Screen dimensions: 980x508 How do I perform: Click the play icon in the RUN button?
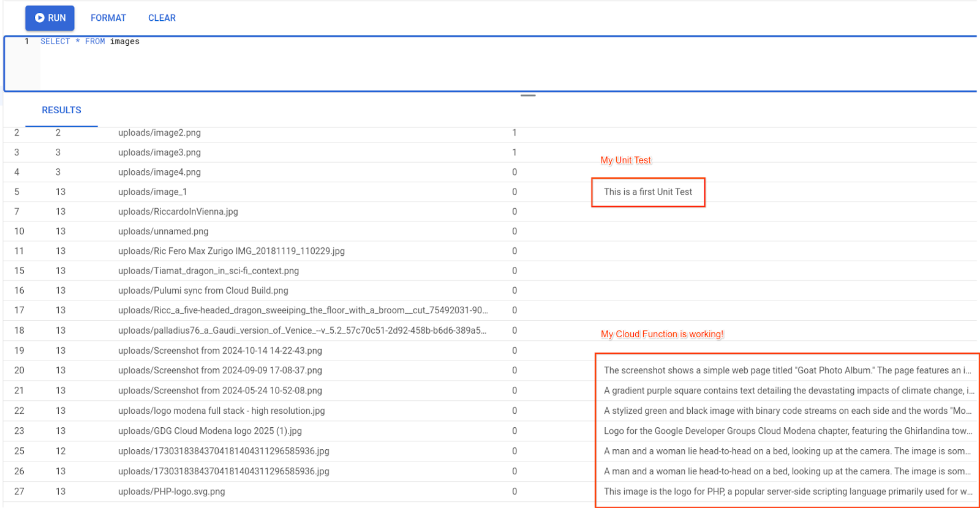pyautogui.click(x=40, y=18)
